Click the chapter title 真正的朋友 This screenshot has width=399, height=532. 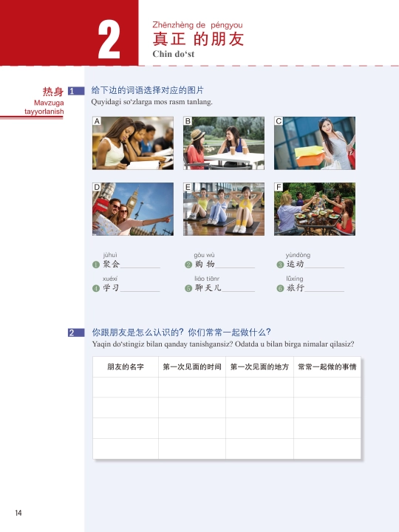pos(198,39)
